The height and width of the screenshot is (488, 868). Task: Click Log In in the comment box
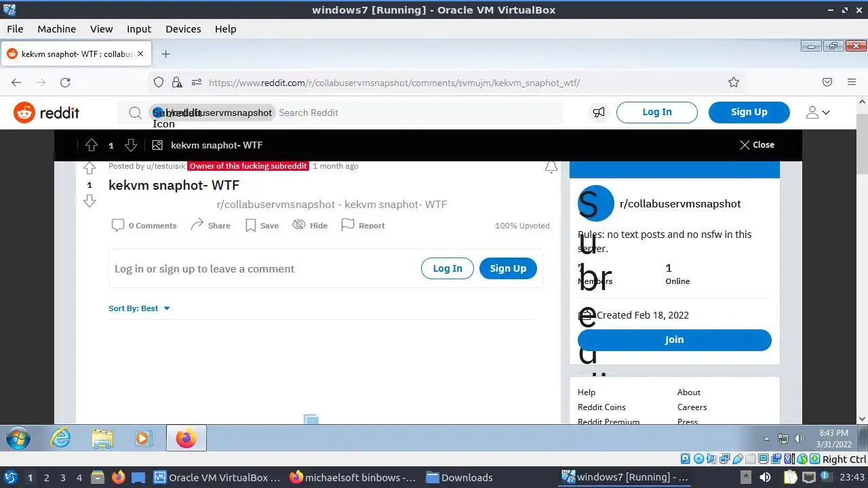(448, 268)
